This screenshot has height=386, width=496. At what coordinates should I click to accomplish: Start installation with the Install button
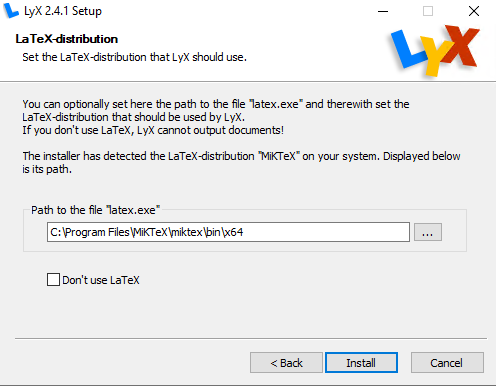[x=361, y=363]
